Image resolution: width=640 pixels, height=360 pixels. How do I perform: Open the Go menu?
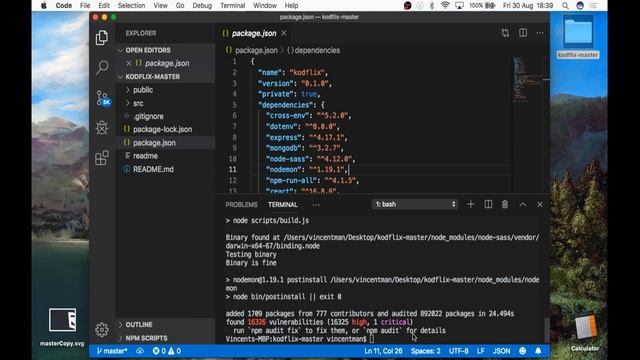tap(180, 6)
